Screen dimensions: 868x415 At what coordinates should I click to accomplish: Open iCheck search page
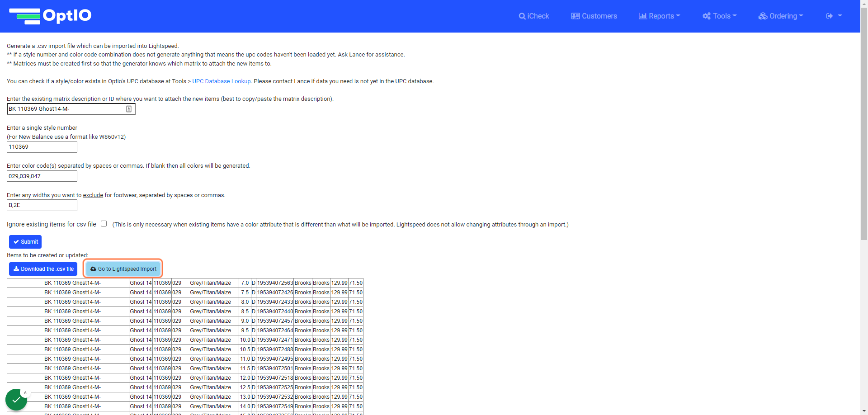tap(534, 16)
